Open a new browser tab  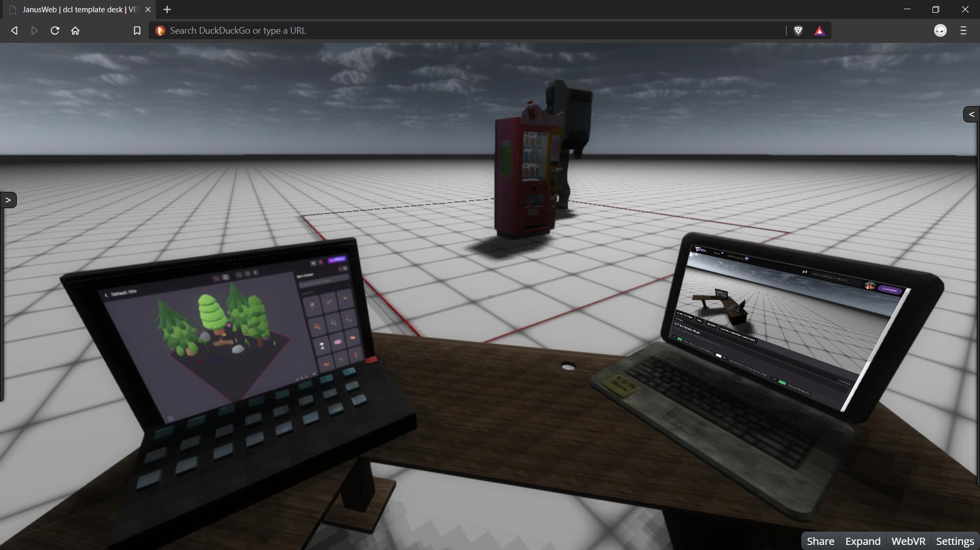(x=167, y=10)
